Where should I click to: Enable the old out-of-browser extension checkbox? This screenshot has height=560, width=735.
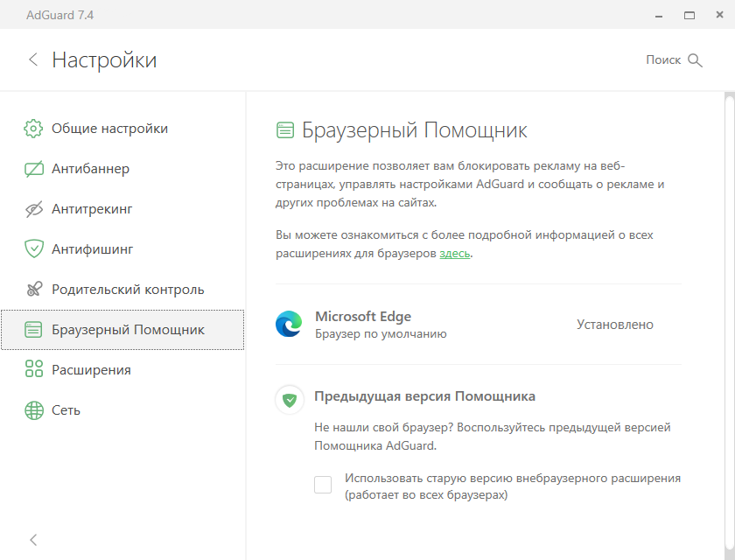click(323, 485)
